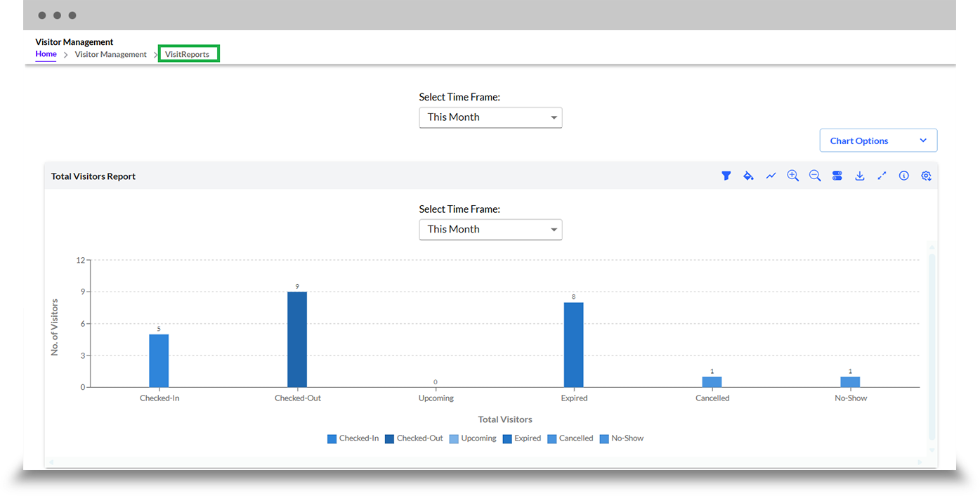
Task: Show chart information icon
Action: (904, 176)
